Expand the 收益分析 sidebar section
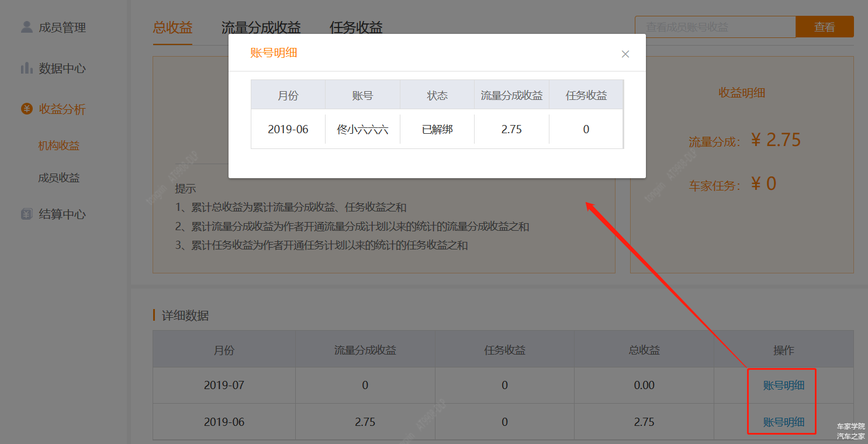Screen dimensions: 868x444 62,109
